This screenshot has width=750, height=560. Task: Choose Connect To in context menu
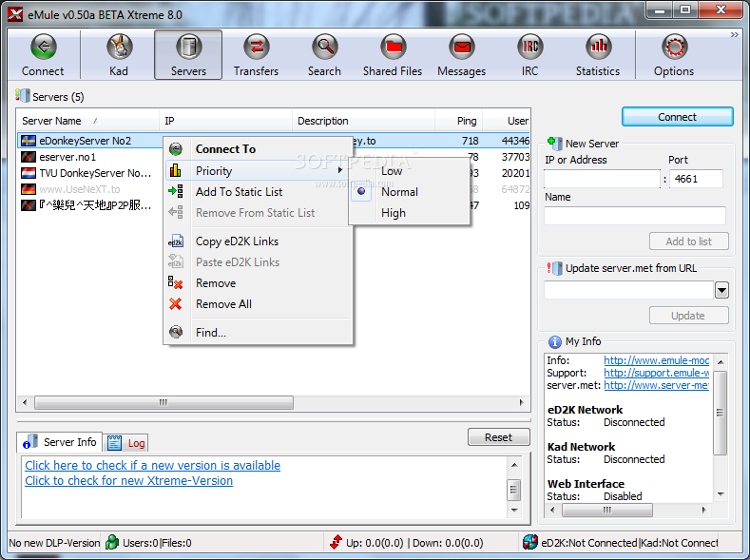[x=259, y=149]
